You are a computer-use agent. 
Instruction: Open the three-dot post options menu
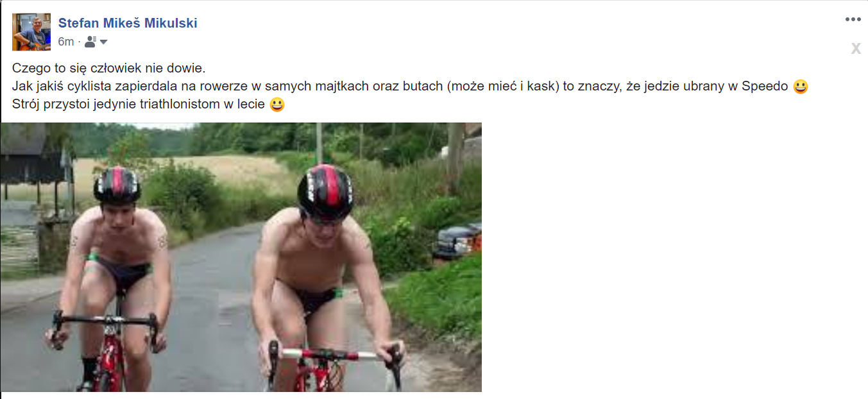click(853, 19)
